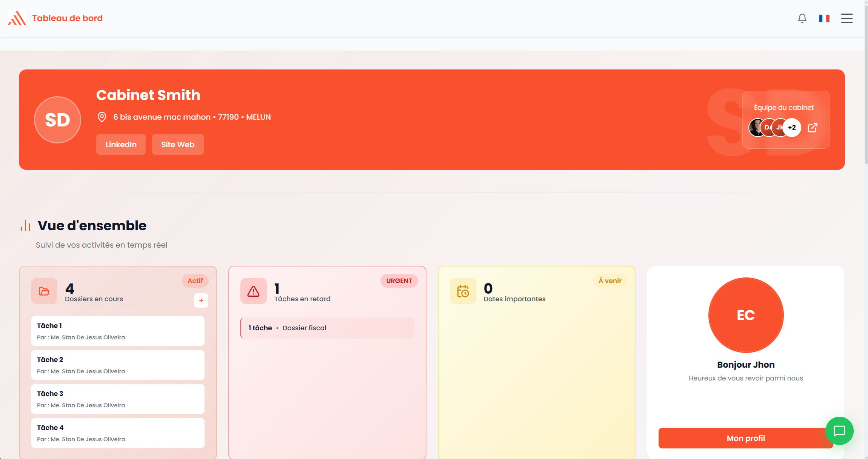Open the hamburger menu
Image resolution: width=868 pixels, height=459 pixels.
click(846, 18)
